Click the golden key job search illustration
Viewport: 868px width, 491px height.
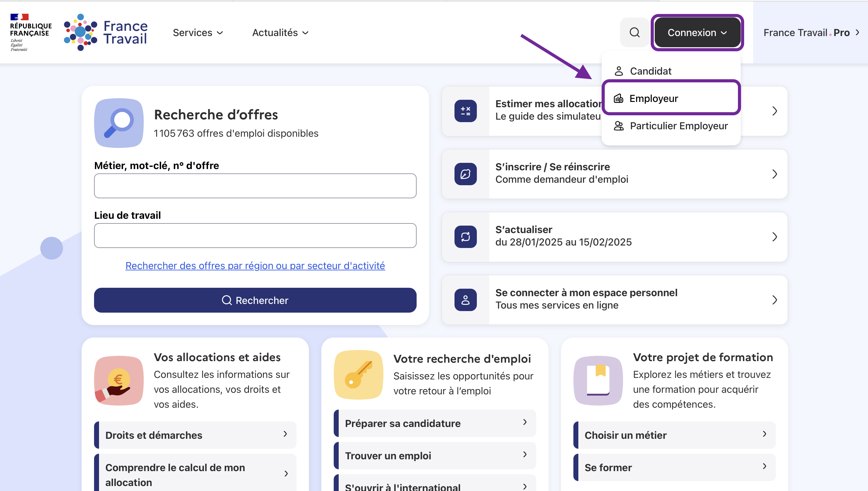358,375
